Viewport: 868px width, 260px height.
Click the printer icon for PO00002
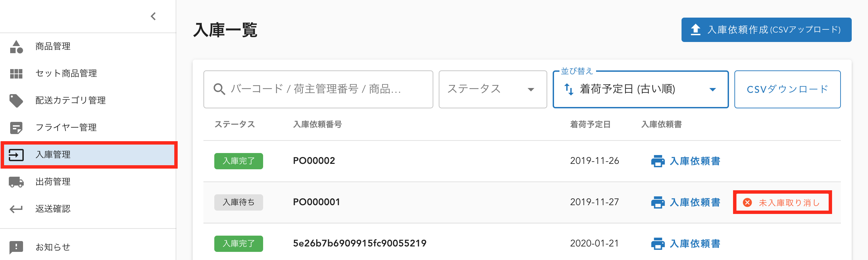[658, 161]
